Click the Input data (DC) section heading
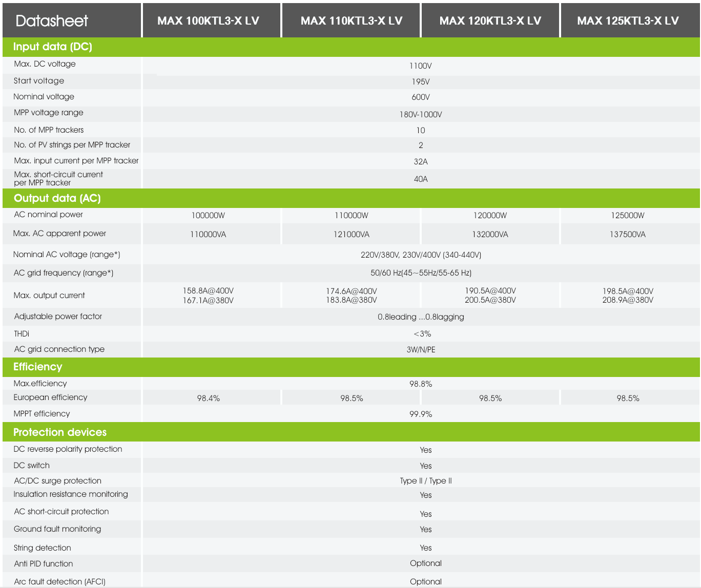 tap(53, 47)
